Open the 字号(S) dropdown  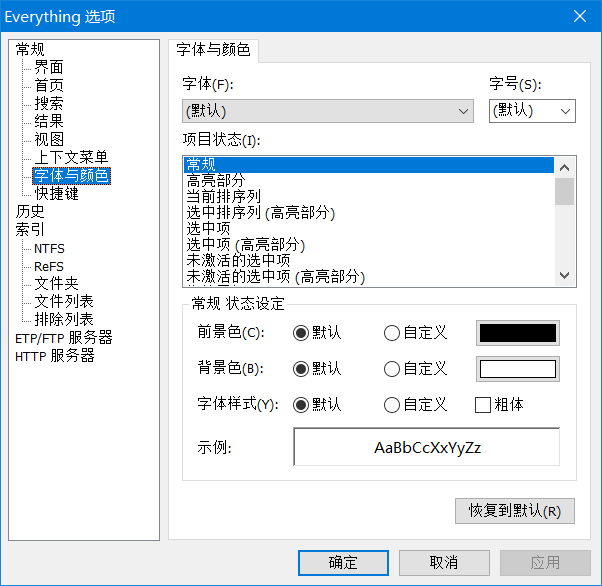[x=532, y=111]
